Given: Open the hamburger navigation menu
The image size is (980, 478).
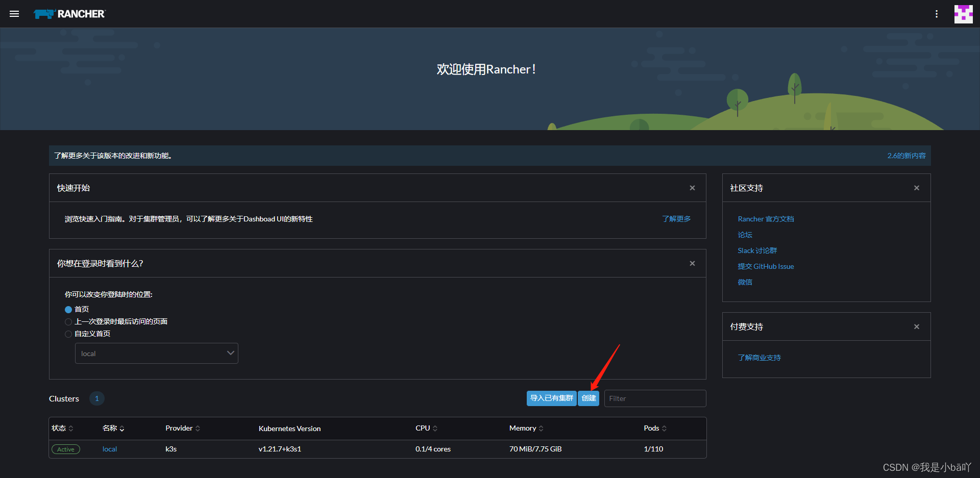Looking at the screenshot, I should [x=14, y=14].
